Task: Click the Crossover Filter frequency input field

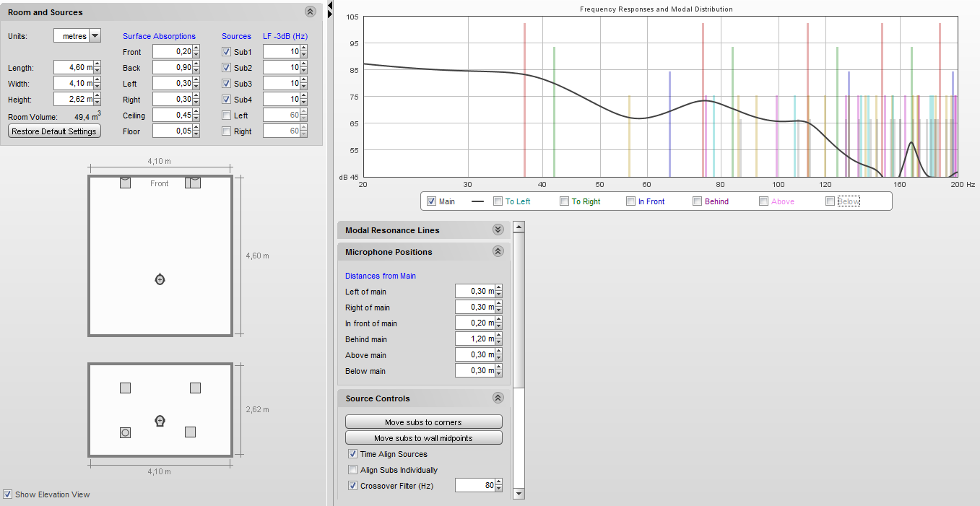Action: 474,486
